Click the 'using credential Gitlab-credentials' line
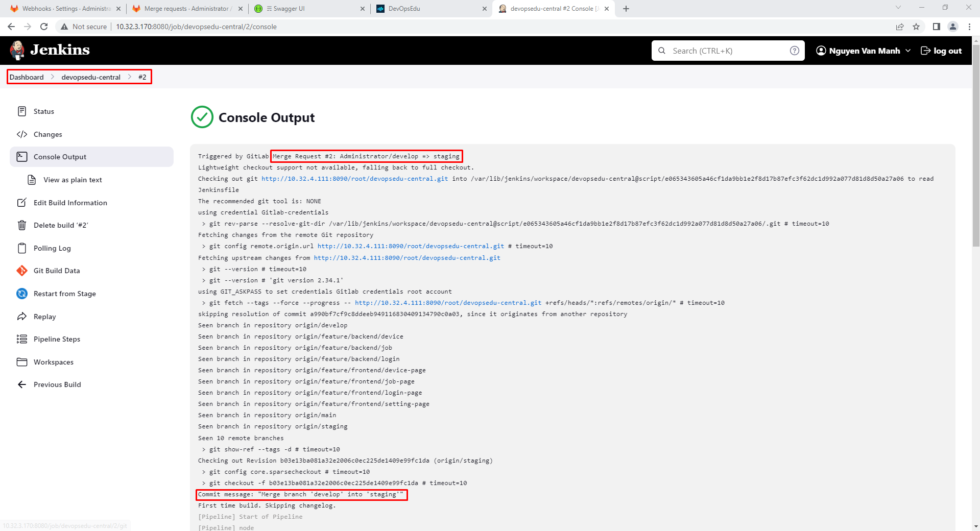 [263, 212]
